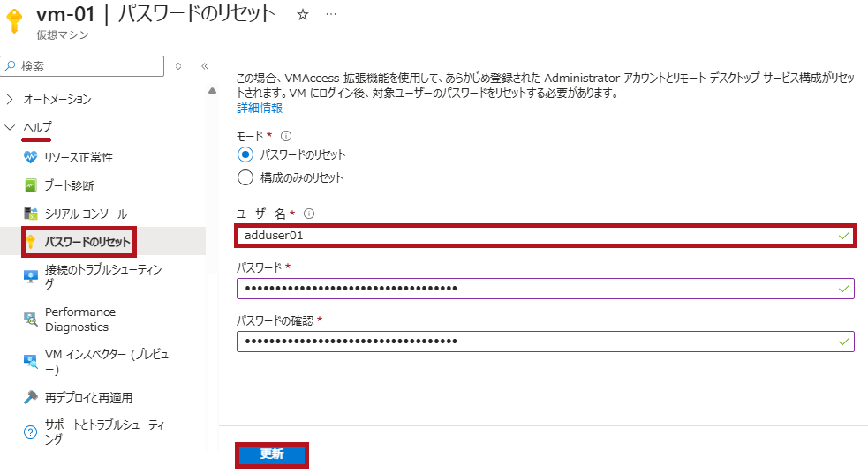Show info tooltip next to モード
This screenshot has height=474, width=868.
point(286,136)
